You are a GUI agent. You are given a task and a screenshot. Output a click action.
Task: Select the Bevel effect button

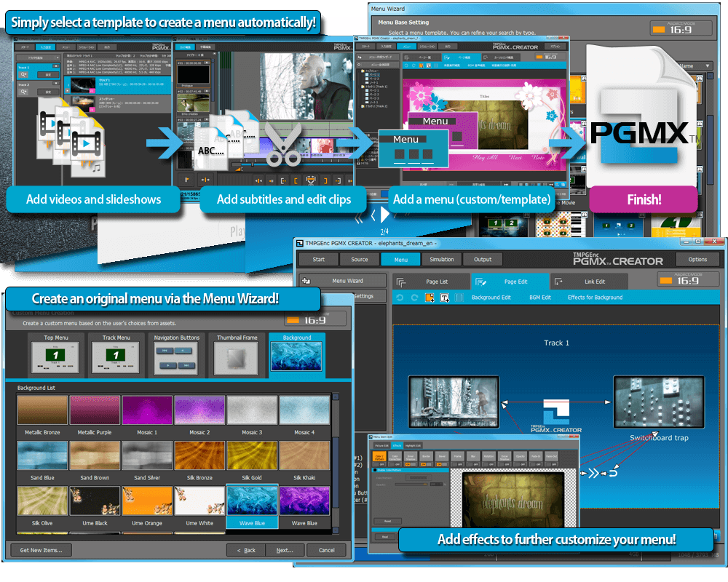442,457
